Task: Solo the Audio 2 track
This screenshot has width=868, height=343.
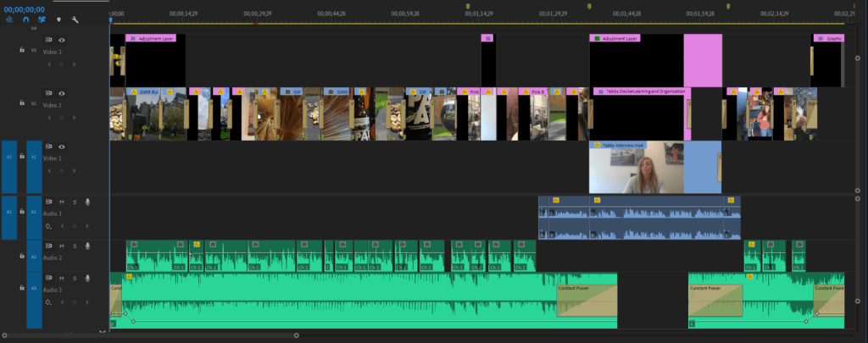Action: [x=75, y=246]
